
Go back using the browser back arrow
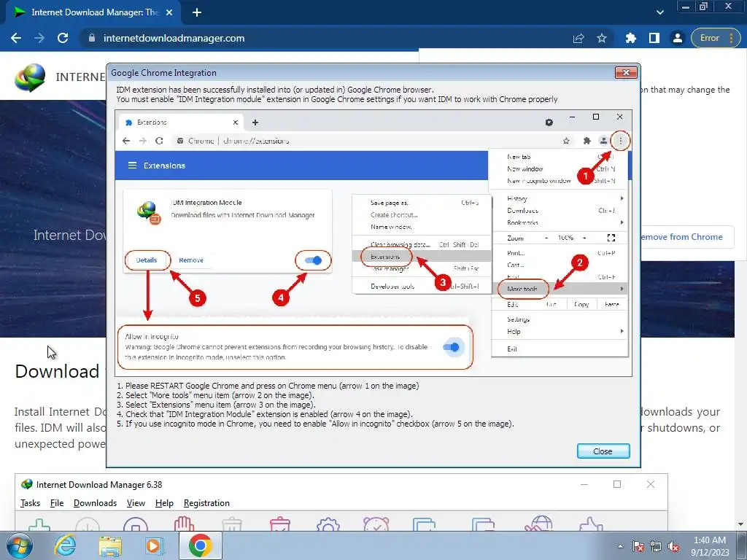click(16, 38)
